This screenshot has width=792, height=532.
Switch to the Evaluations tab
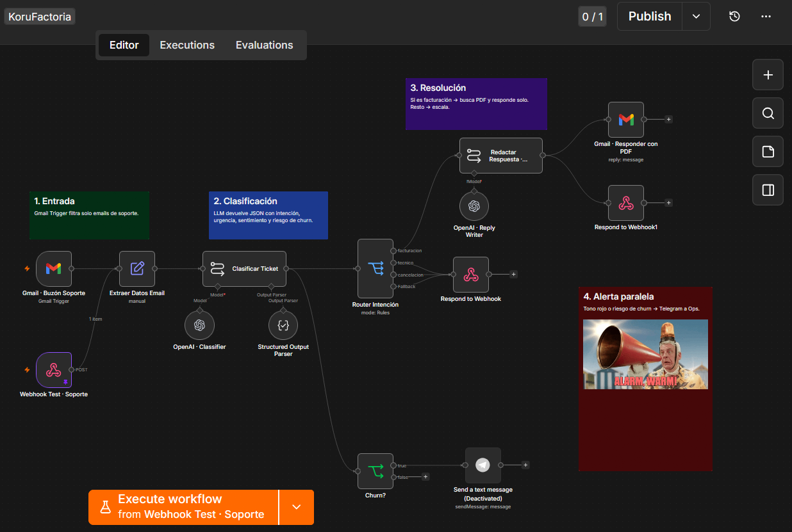click(x=264, y=45)
